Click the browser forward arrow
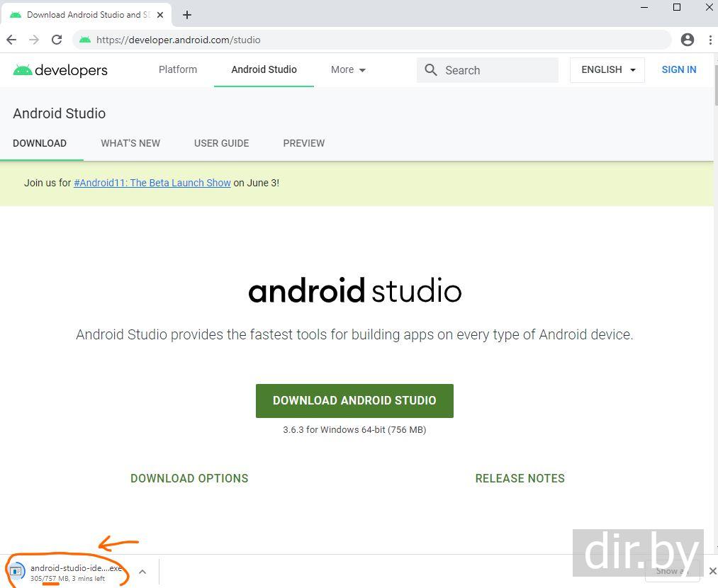 (x=34, y=40)
